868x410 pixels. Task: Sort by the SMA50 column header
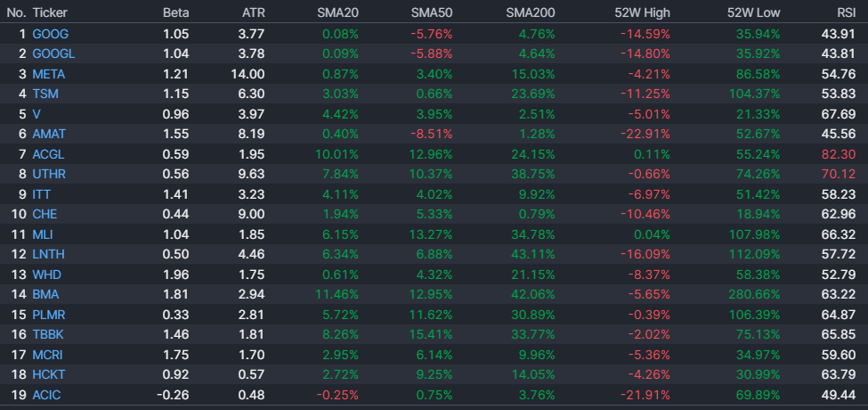pos(432,13)
